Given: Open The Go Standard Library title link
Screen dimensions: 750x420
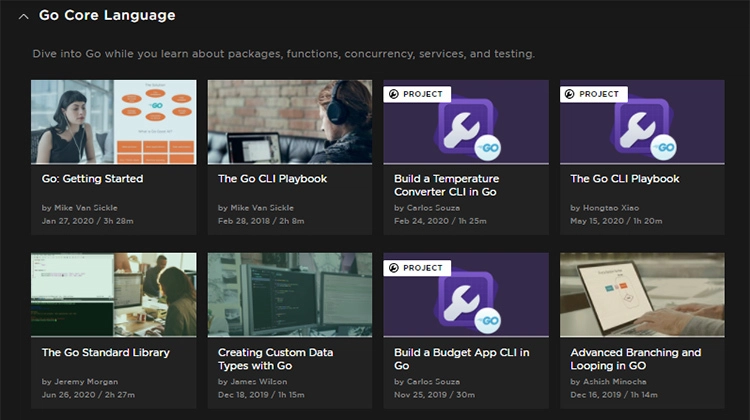Looking at the screenshot, I should tap(106, 353).
